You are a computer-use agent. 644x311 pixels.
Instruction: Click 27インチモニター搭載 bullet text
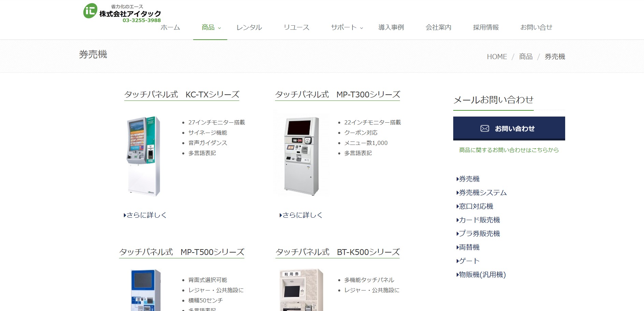click(x=217, y=122)
